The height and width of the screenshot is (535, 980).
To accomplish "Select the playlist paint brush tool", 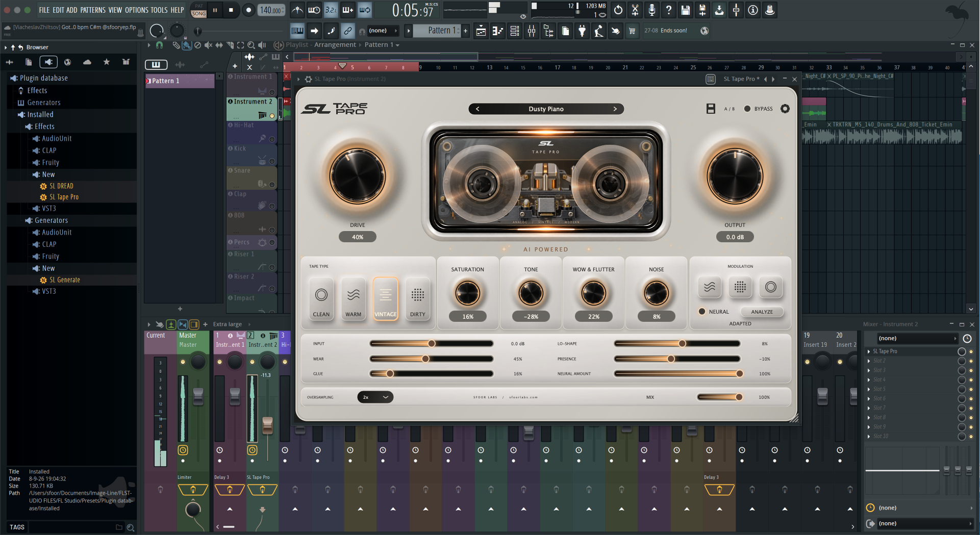I will point(187,45).
